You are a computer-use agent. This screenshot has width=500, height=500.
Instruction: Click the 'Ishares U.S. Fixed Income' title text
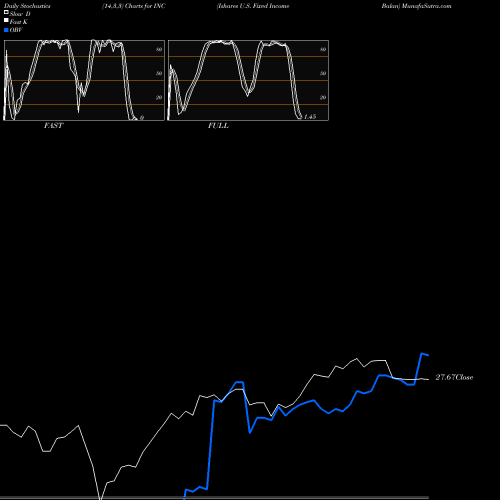[x=253, y=6]
